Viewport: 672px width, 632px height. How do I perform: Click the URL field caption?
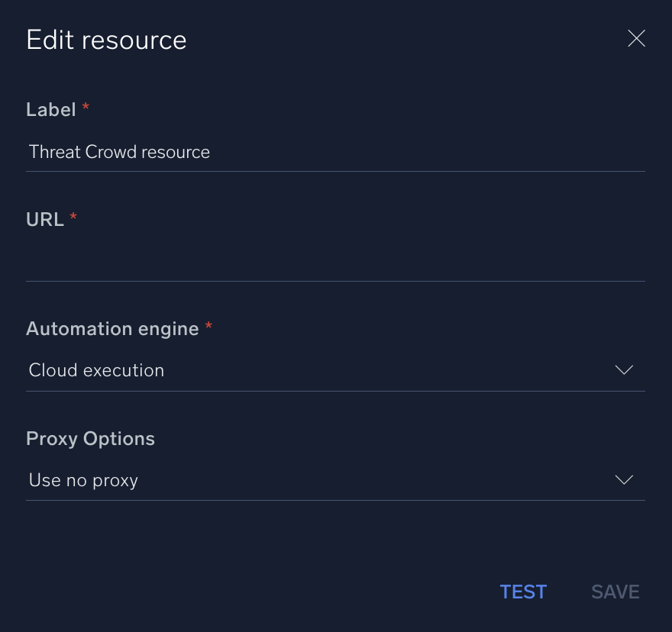click(x=45, y=220)
